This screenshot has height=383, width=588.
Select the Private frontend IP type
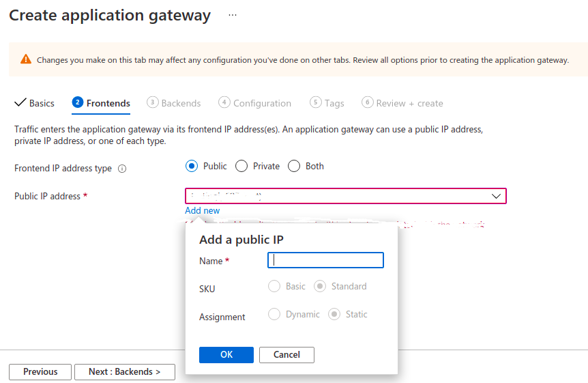[x=241, y=166]
